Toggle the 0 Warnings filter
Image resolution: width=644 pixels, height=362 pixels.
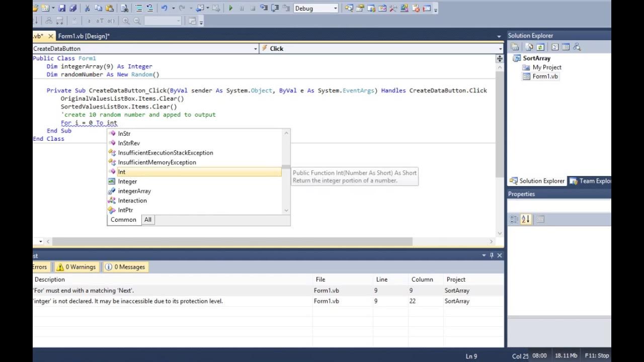point(75,267)
